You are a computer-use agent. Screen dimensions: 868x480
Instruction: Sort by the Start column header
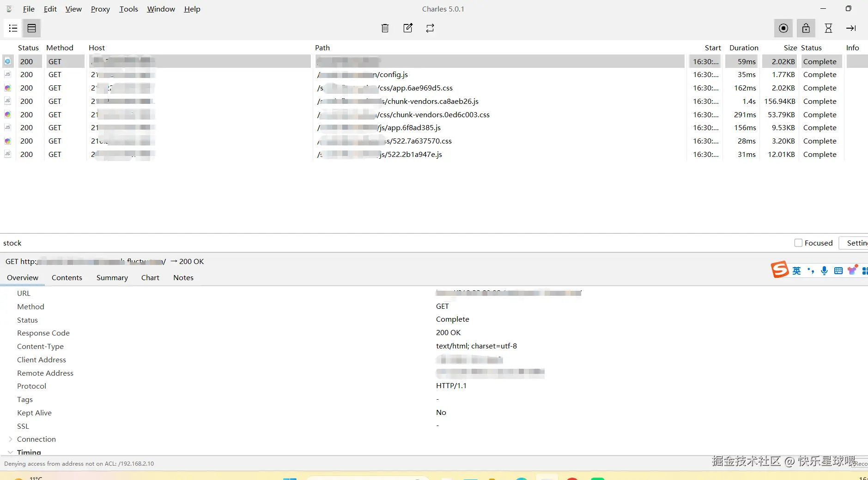coord(713,48)
